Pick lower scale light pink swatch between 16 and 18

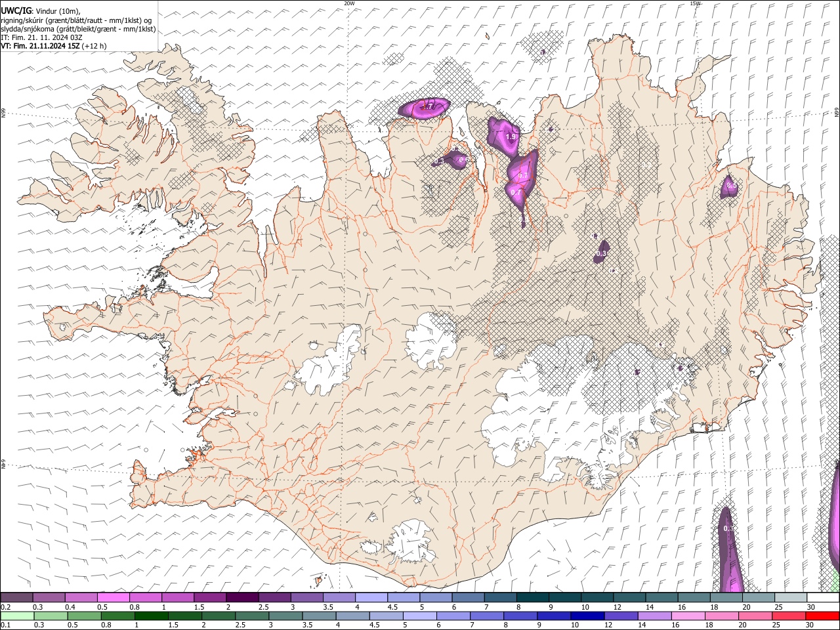tap(688, 616)
